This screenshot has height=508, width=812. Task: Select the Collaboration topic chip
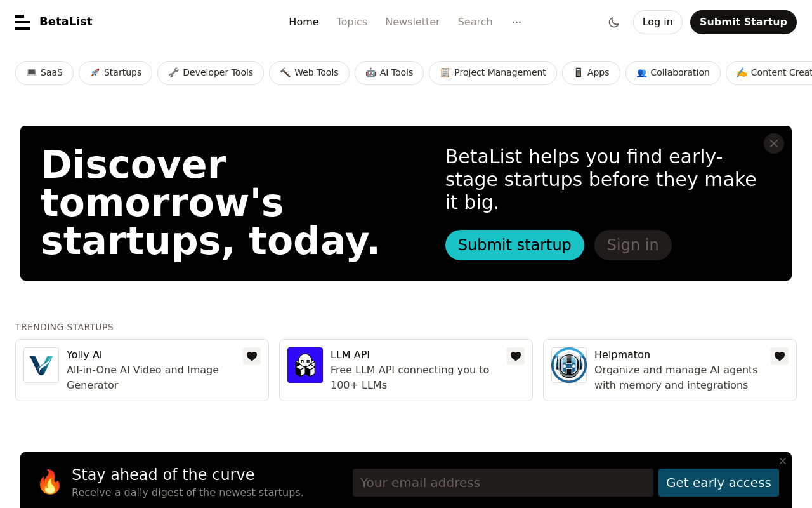(x=673, y=73)
